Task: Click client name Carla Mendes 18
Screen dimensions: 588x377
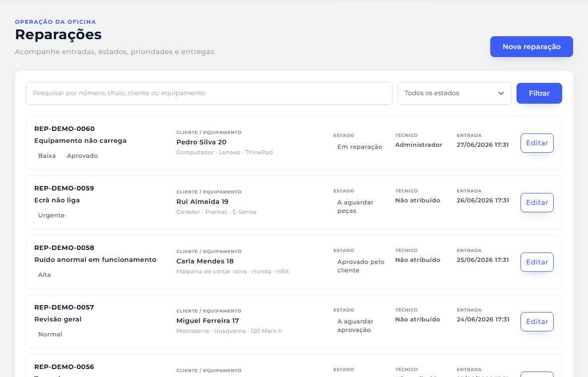Action: [205, 261]
